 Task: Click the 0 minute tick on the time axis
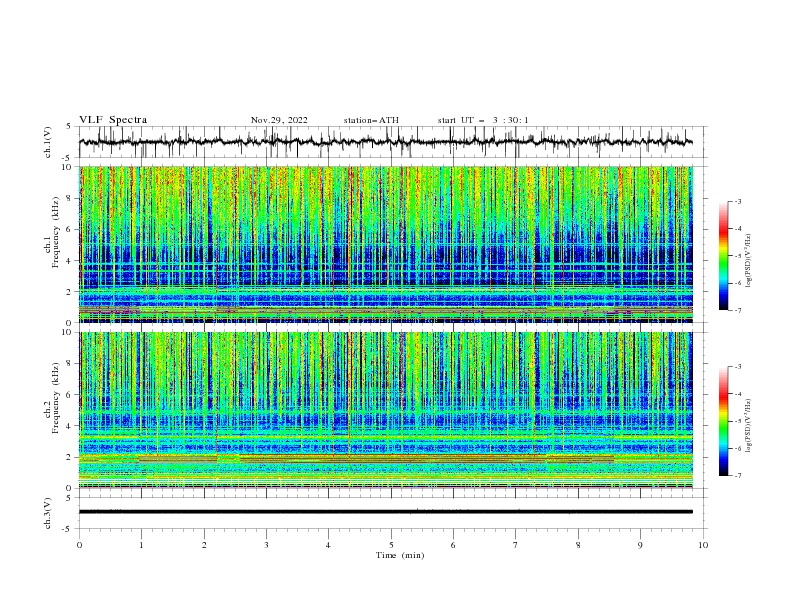pos(79,545)
